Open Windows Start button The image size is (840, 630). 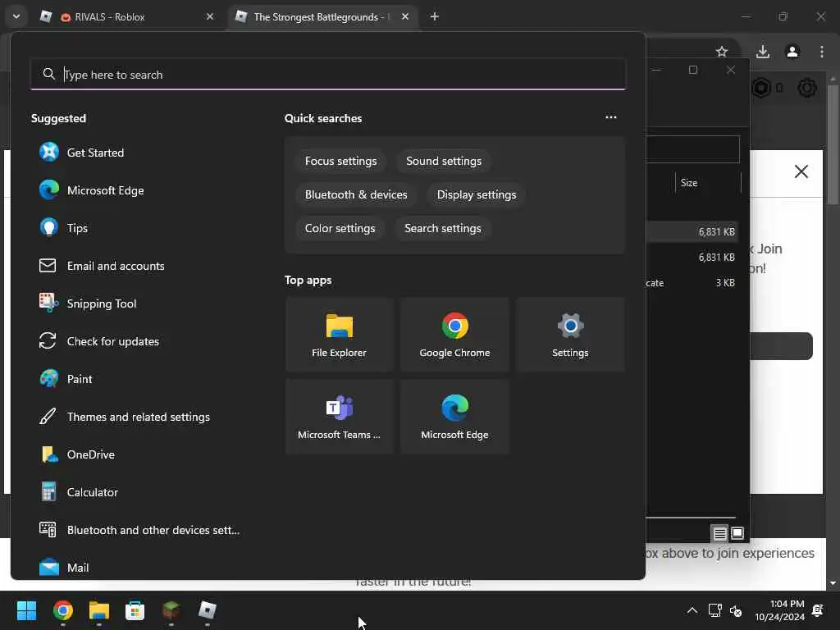[26, 610]
